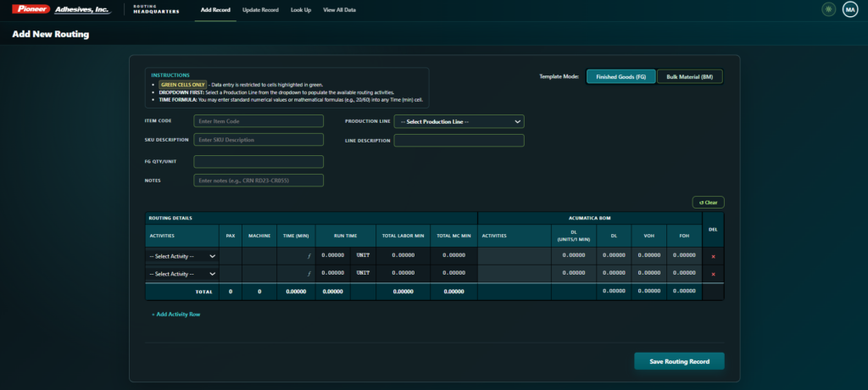This screenshot has width=868, height=390.
Task: Open second row Select Activity dropdown
Action: [182, 274]
